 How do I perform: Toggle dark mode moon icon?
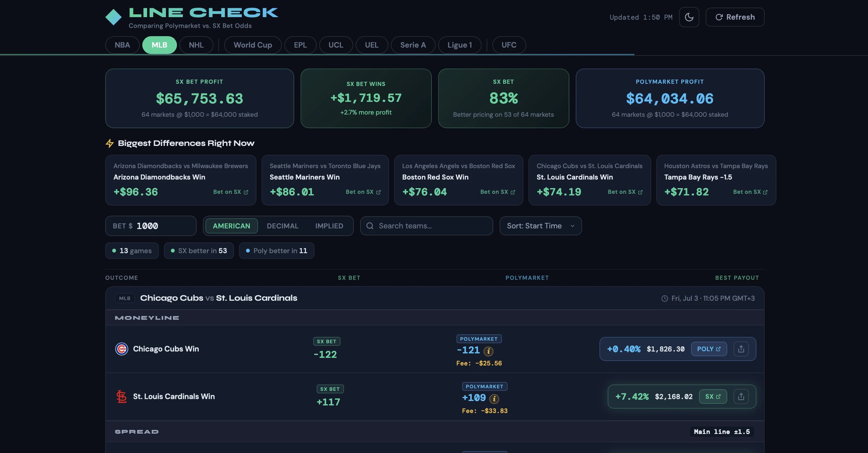pyautogui.click(x=689, y=17)
